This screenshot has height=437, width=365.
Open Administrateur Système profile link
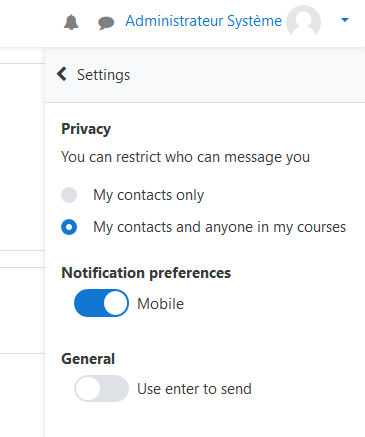[203, 21]
